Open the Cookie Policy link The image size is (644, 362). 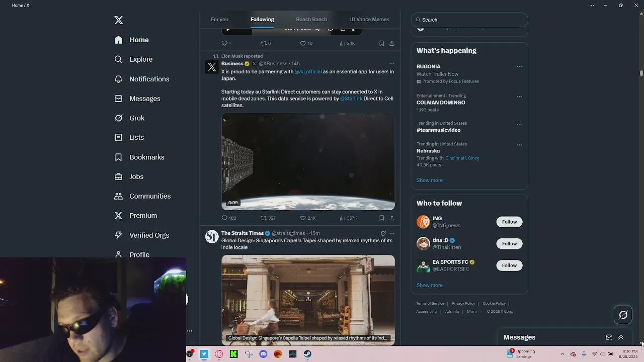[494, 304]
